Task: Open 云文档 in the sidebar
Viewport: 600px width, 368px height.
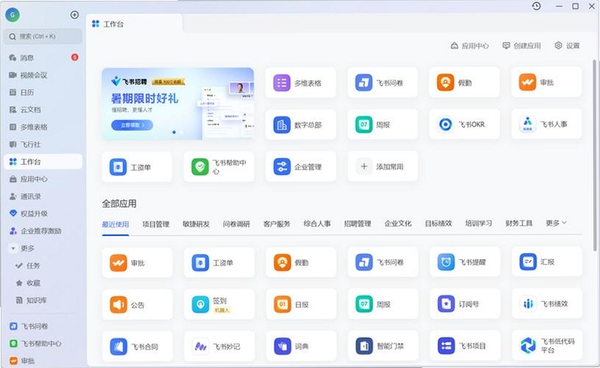Action: [x=43, y=110]
